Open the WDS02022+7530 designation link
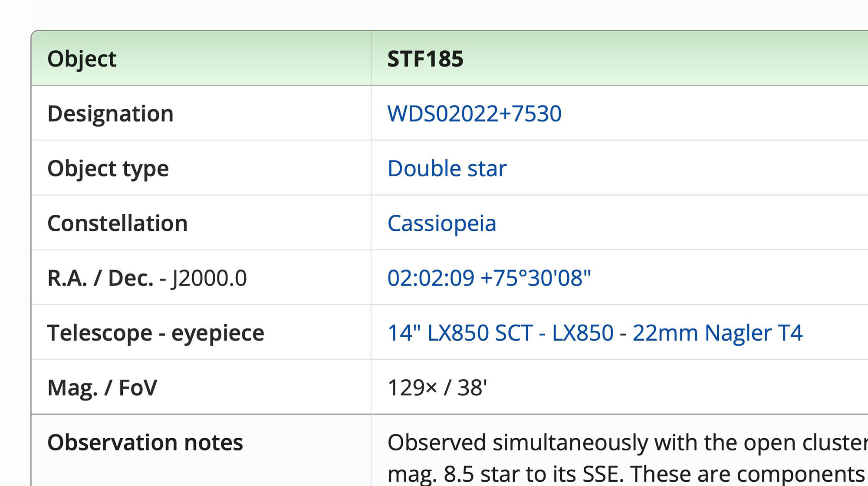The height and width of the screenshot is (486, 868). pyautogui.click(x=474, y=114)
